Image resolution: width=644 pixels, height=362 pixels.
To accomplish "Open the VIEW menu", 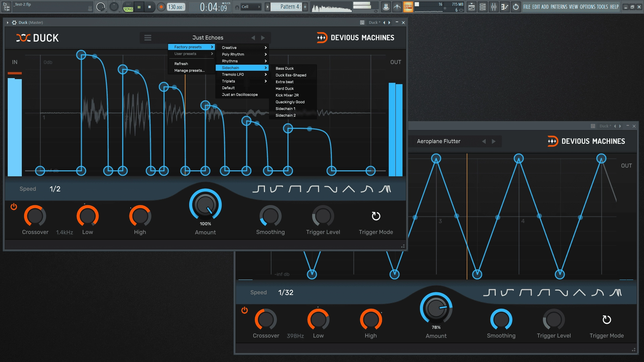I will tap(574, 7).
